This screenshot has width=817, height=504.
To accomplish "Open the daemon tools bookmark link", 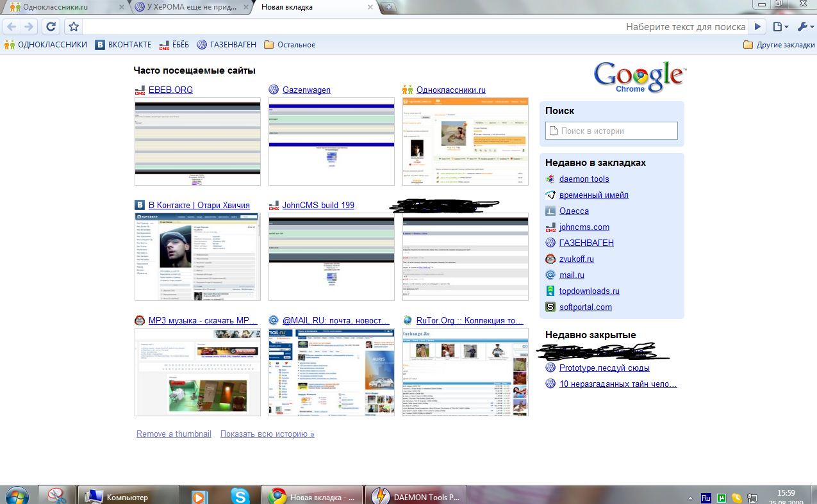I will [x=584, y=179].
